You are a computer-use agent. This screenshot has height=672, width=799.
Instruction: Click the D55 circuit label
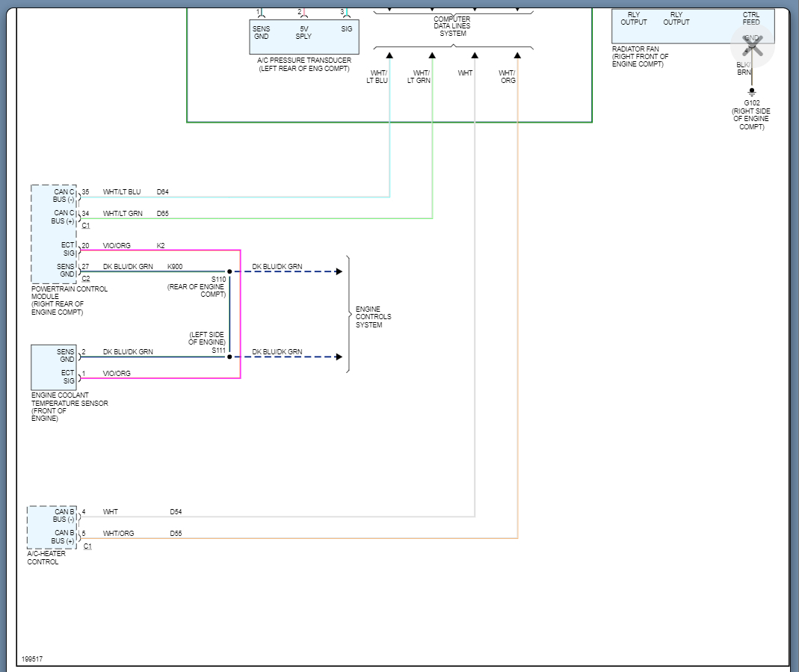176,534
